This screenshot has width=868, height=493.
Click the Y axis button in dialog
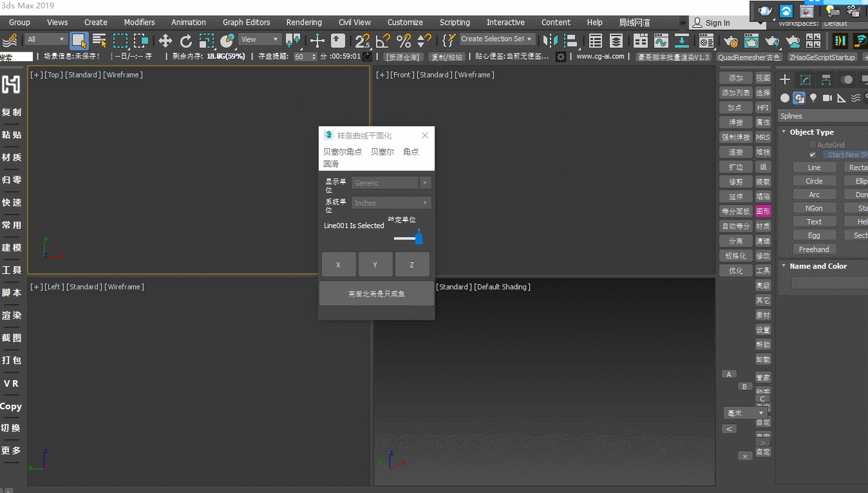(x=375, y=265)
